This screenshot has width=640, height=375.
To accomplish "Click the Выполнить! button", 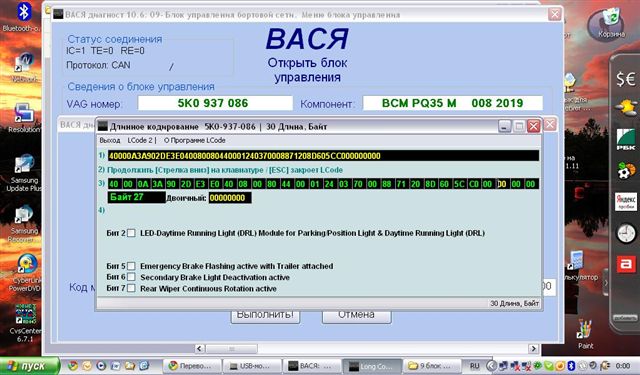I will point(265,315).
